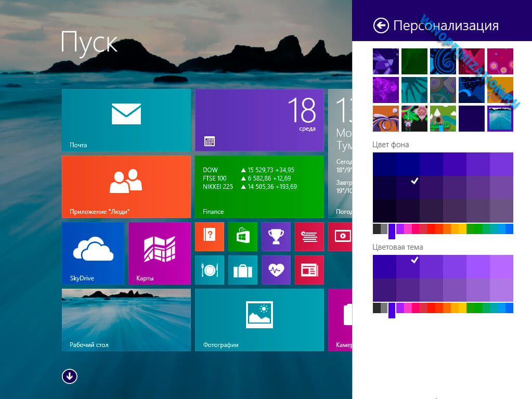Open the Карты maps tile
Viewport: 532px width, 399px height.
[x=159, y=253]
